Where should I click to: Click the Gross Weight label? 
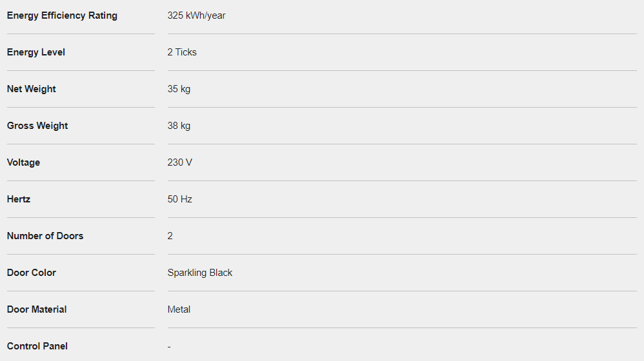37,126
